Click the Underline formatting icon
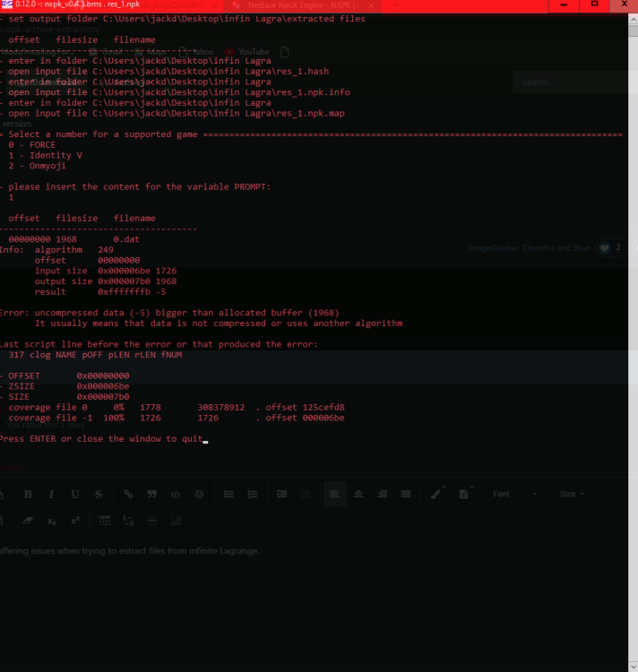 [74, 494]
